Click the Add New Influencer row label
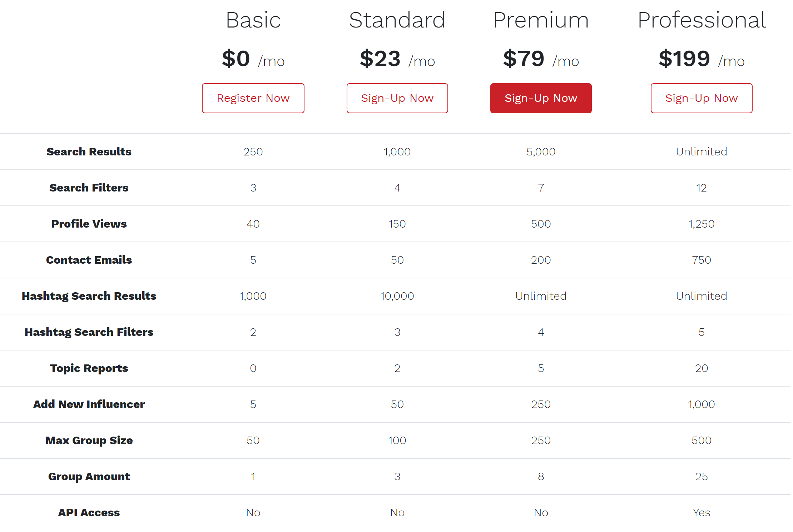 coord(89,404)
